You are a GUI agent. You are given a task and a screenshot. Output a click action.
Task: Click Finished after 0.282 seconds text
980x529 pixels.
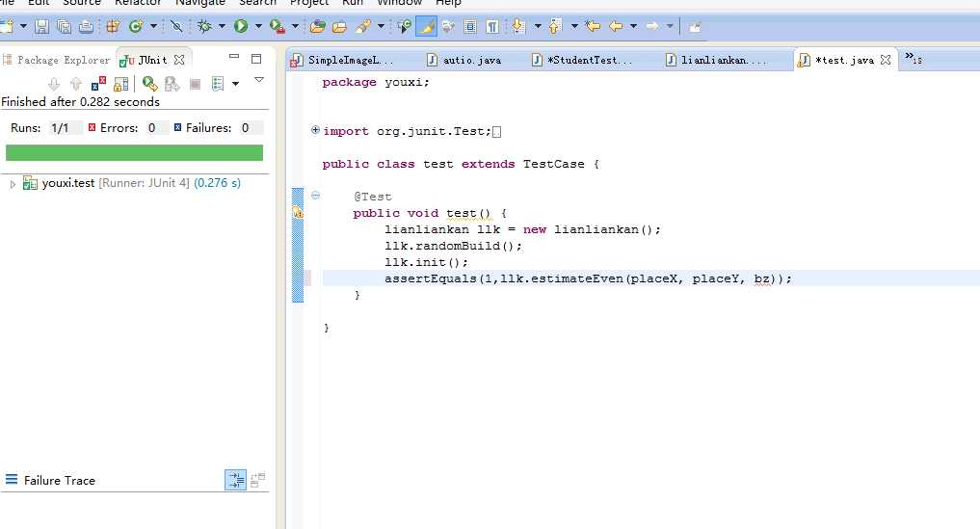click(81, 102)
